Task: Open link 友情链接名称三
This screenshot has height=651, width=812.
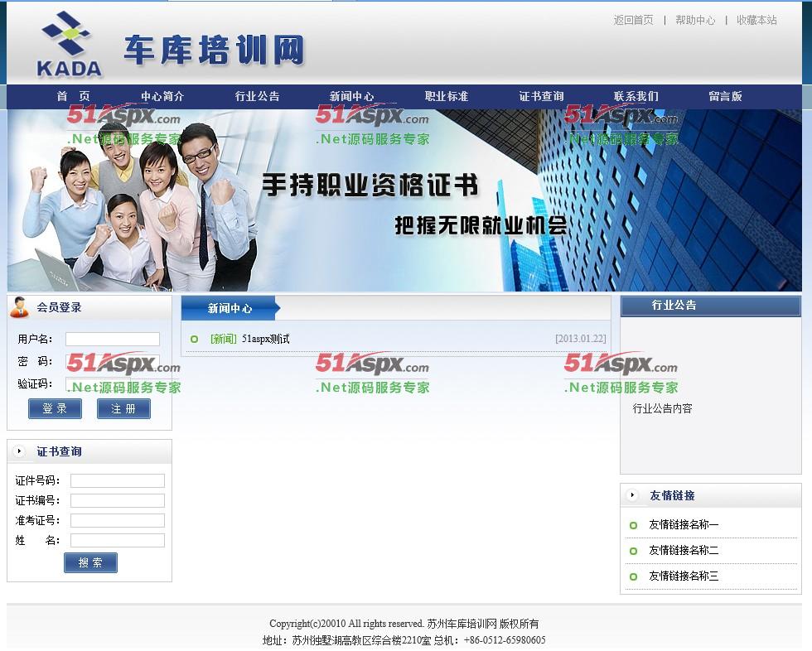Action: (x=684, y=576)
